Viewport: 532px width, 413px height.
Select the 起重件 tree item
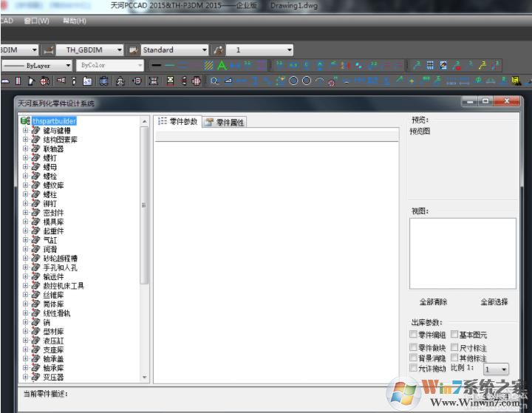click(x=53, y=231)
